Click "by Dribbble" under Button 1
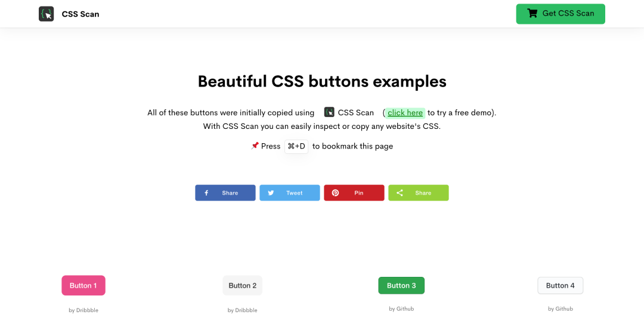The image size is (644, 321). tap(83, 310)
